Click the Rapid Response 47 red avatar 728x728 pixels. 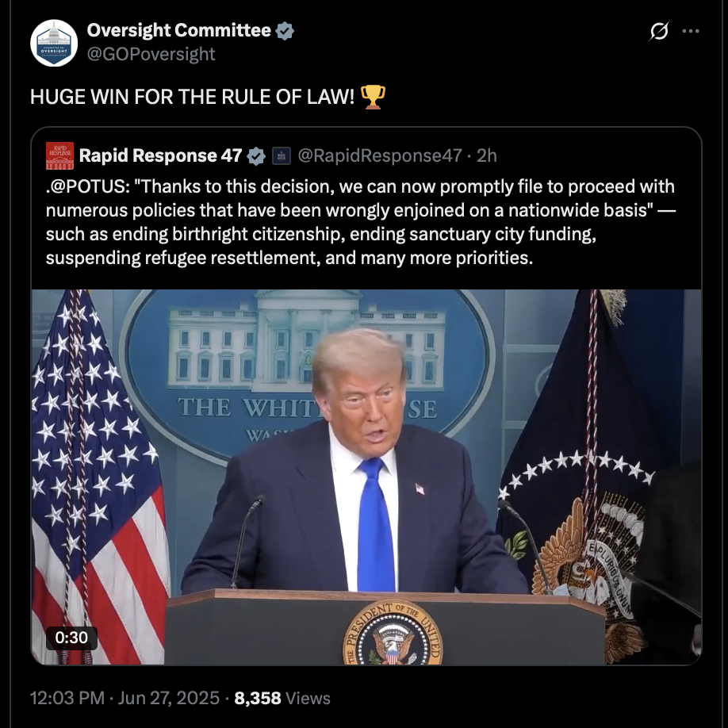(60, 155)
